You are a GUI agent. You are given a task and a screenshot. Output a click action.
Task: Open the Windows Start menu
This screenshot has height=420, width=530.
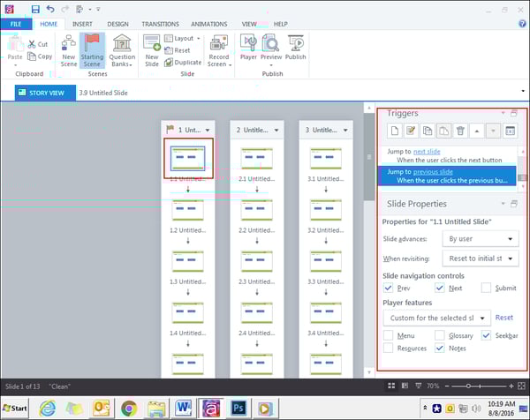tap(15, 409)
